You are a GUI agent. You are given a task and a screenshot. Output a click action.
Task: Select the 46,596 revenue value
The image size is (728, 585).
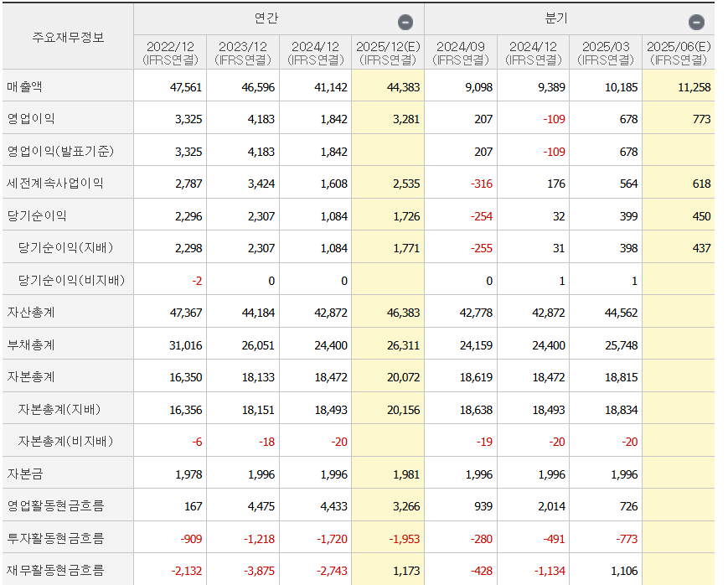258,87
